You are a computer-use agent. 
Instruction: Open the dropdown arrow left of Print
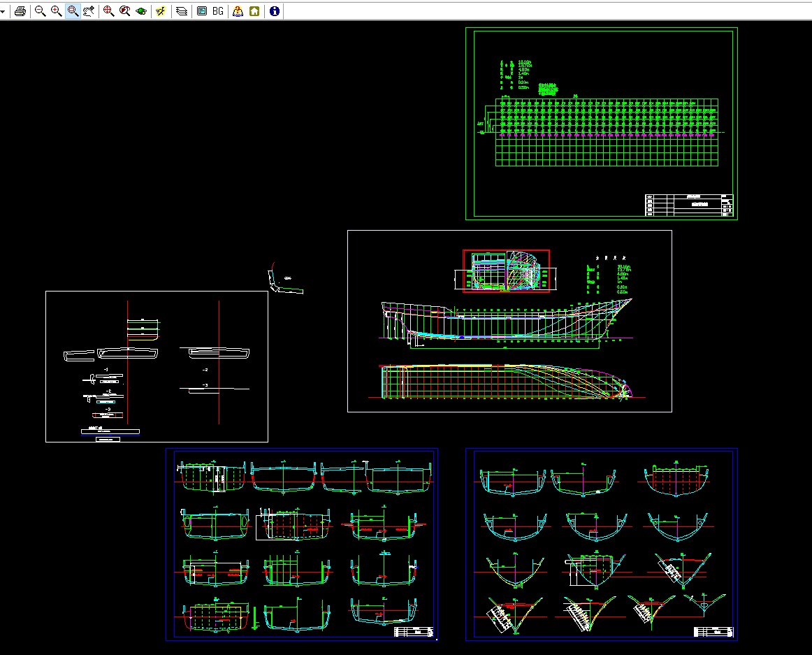tap(3, 11)
